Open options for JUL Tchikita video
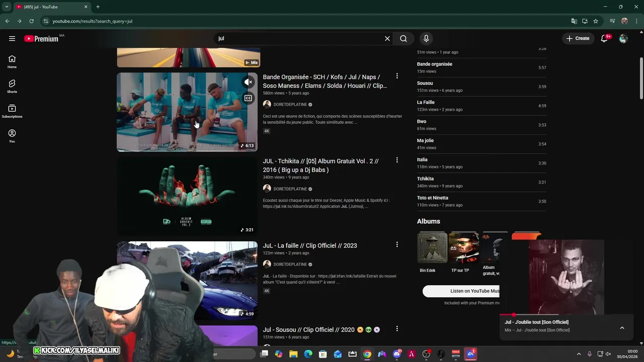The image size is (644, 362). [397, 160]
